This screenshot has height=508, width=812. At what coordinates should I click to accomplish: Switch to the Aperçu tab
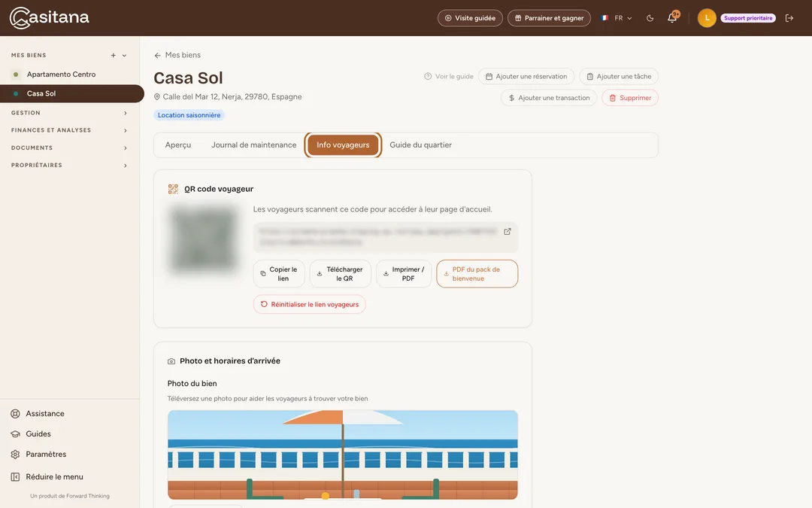tap(178, 145)
